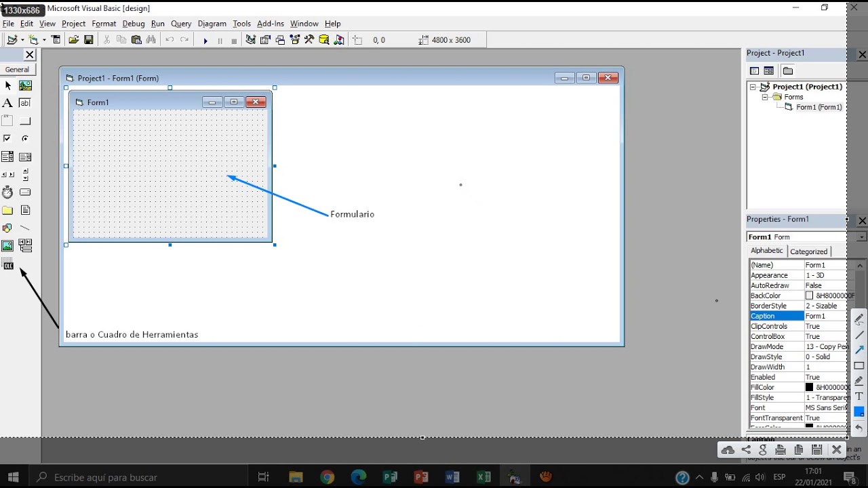Viewport: 868px width, 488px height.
Task: Select the Label control tool
Action: click(7, 104)
